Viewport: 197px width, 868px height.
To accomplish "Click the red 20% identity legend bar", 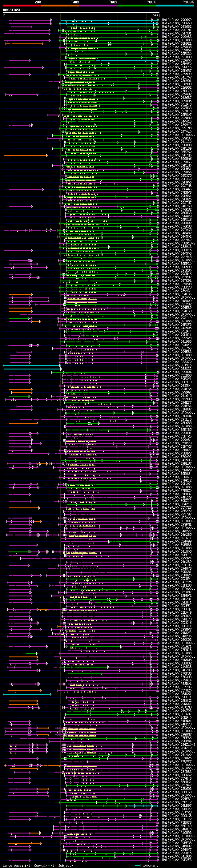I will pos(22,6).
